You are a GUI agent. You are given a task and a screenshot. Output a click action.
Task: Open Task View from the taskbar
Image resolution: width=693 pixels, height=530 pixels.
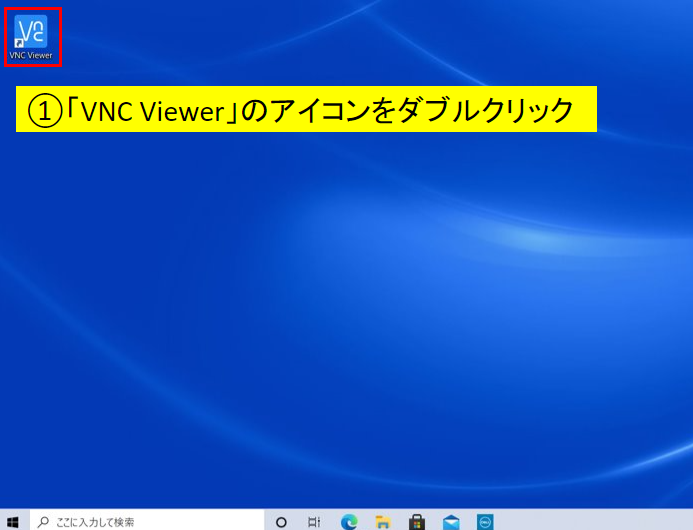[x=314, y=521]
